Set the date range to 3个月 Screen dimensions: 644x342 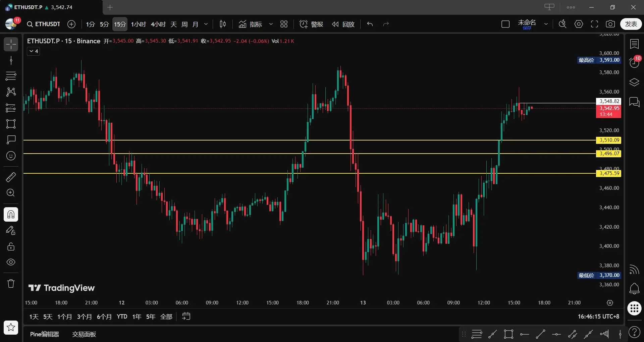tap(84, 317)
